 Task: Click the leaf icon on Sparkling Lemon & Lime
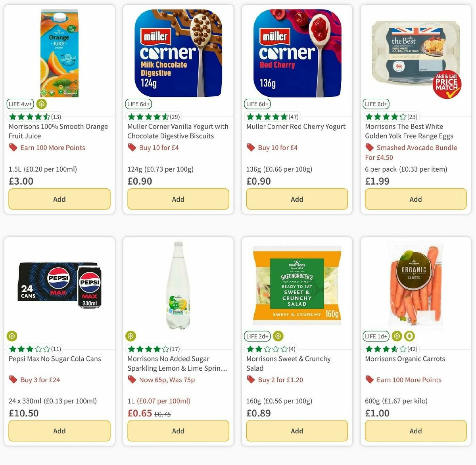click(131, 336)
